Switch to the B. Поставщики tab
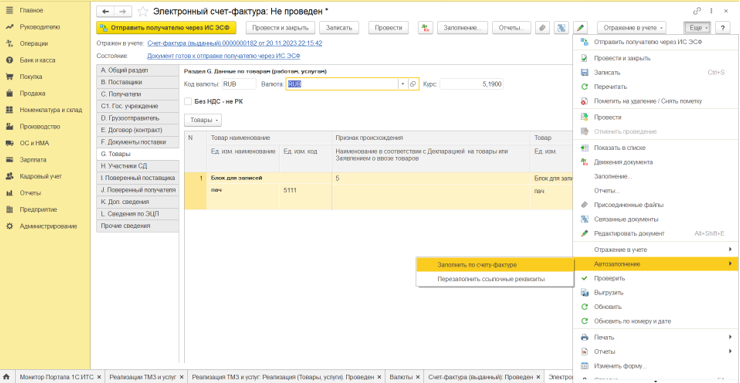The image size is (740, 383). [x=137, y=82]
